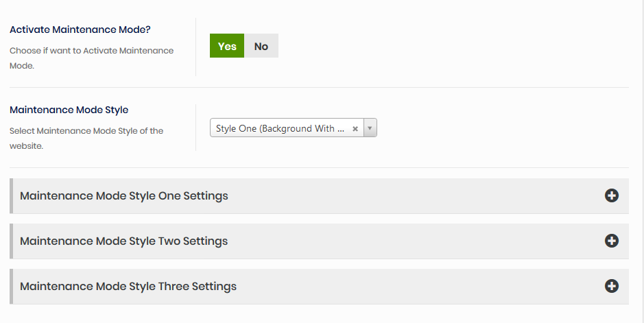This screenshot has height=323, width=644.
Task: Switch Activate Maintenance Mode to No
Action: pyautogui.click(x=261, y=46)
